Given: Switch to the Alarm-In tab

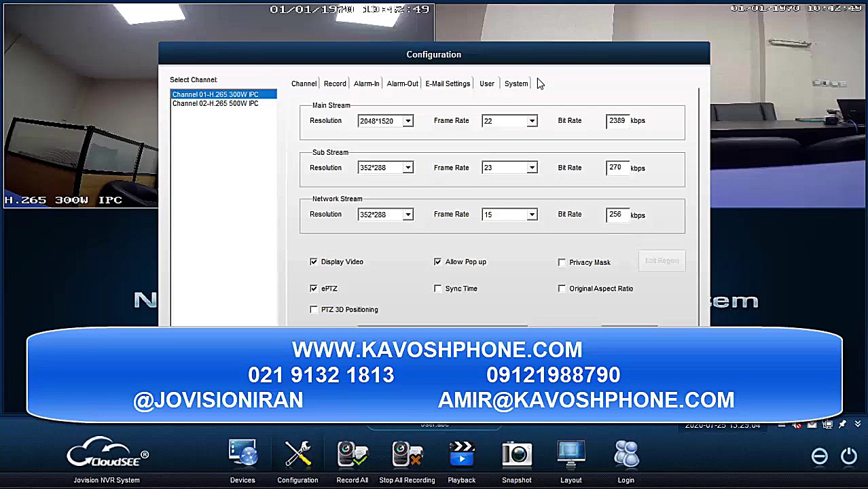Looking at the screenshot, I should point(366,84).
